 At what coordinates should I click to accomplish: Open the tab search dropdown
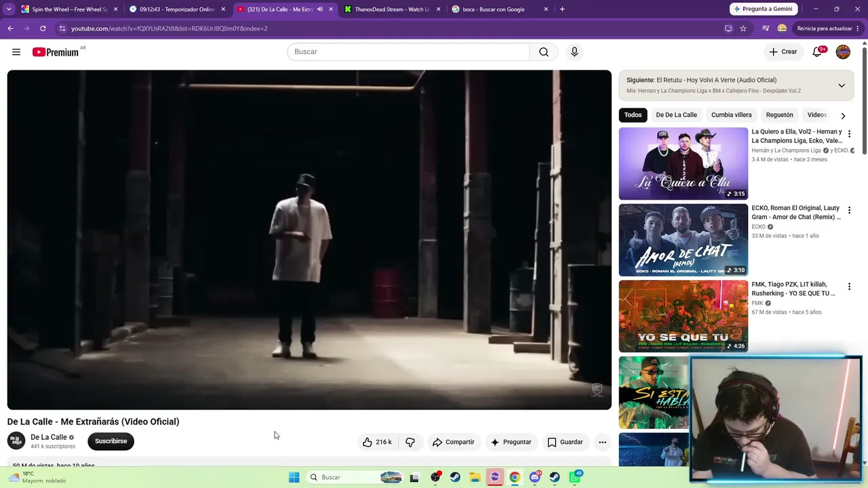point(9,9)
